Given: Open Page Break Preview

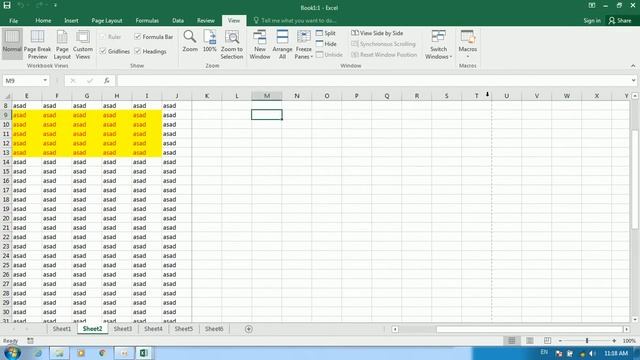Looking at the screenshot, I should [37, 45].
